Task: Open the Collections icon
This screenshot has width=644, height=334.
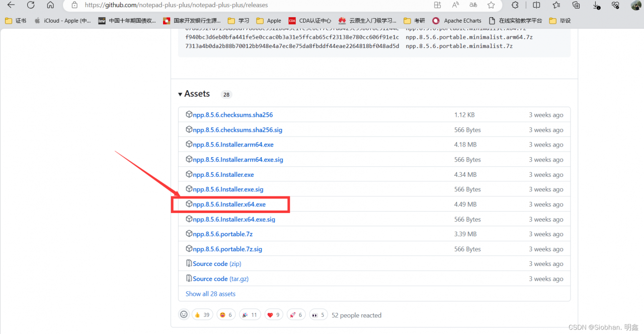Action: pos(576,5)
